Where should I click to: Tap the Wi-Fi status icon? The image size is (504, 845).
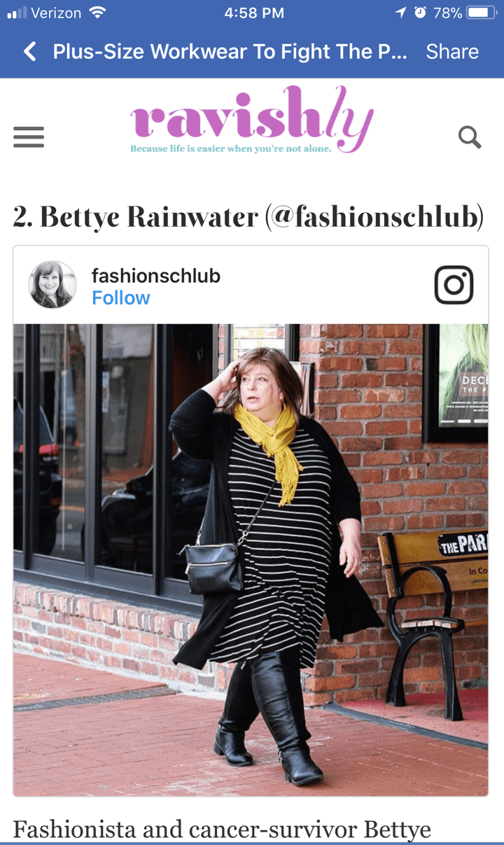97,13
